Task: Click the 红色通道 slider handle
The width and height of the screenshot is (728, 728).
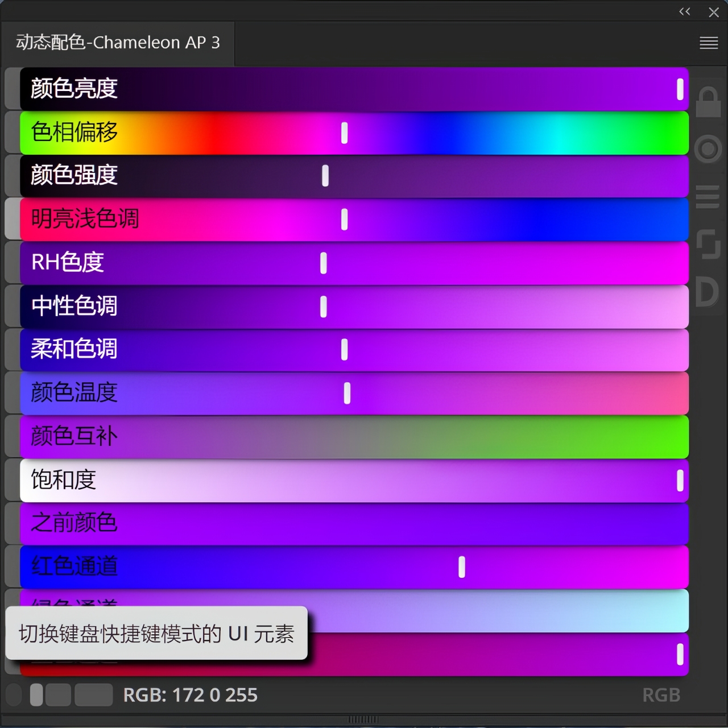Action: (462, 566)
